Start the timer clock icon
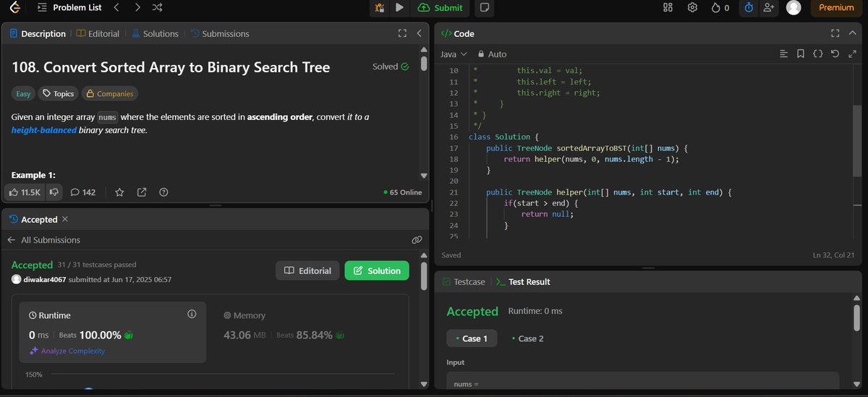Viewport: 868px width, 397px height. pyautogui.click(x=749, y=8)
